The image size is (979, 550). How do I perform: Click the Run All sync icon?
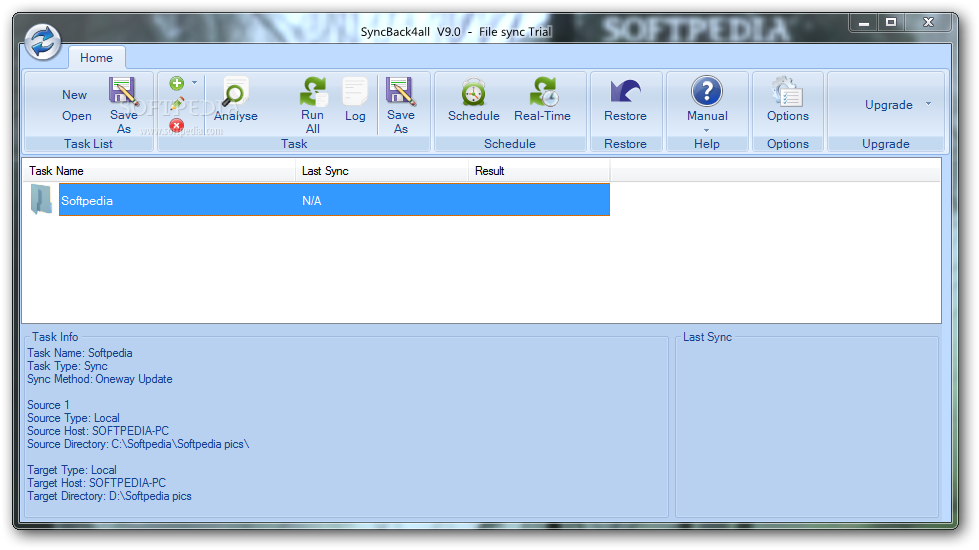pyautogui.click(x=313, y=91)
